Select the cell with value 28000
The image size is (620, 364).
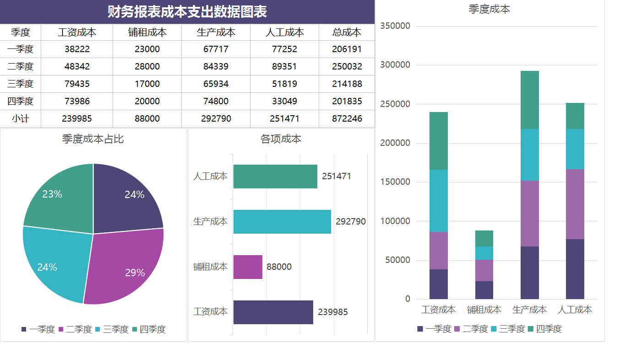[147, 67]
